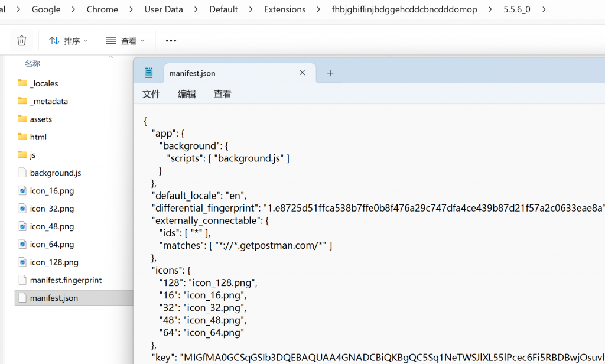The width and height of the screenshot is (605, 364).
Task: Click the 名称 column header
Action: pyautogui.click(x=32, y=64)
